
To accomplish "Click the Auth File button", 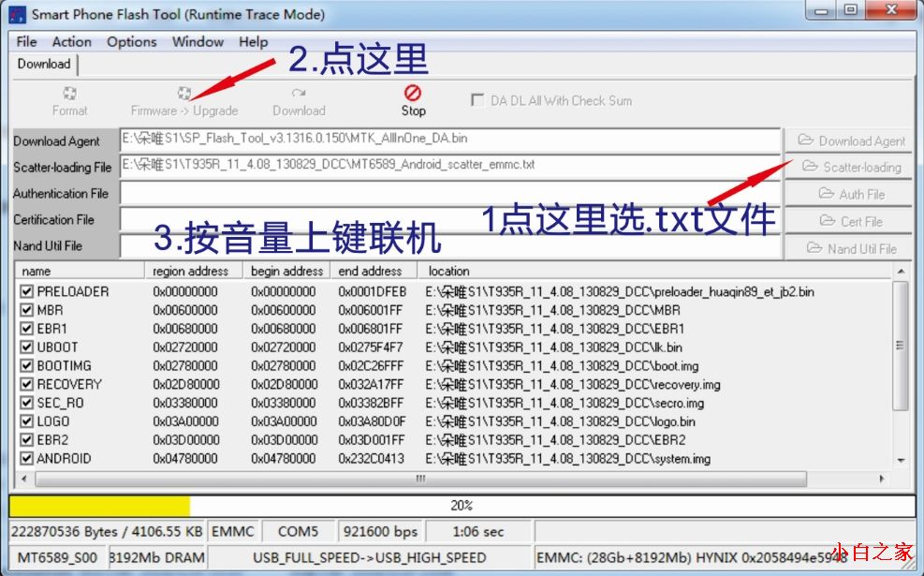I will pos(848,194).
